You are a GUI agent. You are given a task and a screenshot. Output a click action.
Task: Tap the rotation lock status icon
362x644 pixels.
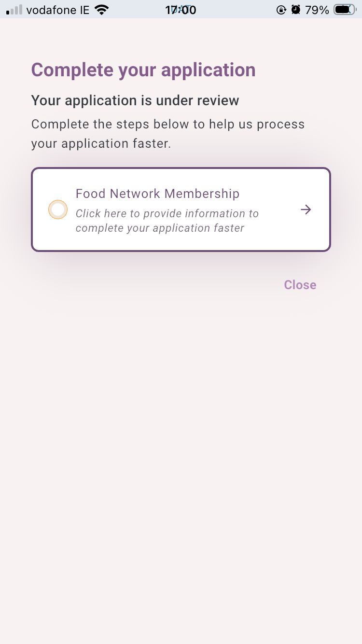pyautogui.click(x=281, y=10)
